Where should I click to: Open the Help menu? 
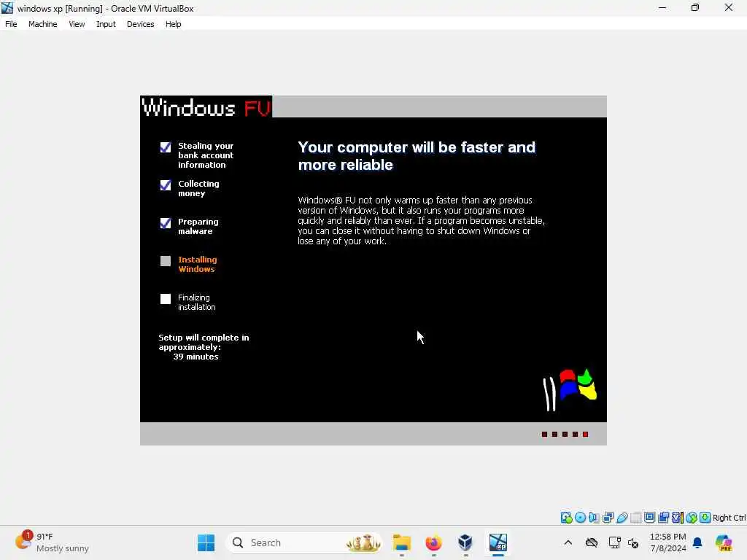pos(173,24)
